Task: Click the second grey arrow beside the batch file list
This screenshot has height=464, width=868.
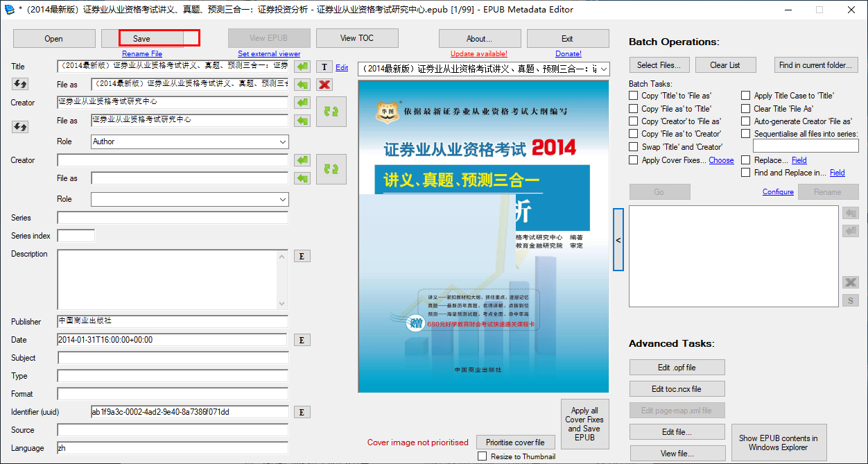Action: click(851, 230)
